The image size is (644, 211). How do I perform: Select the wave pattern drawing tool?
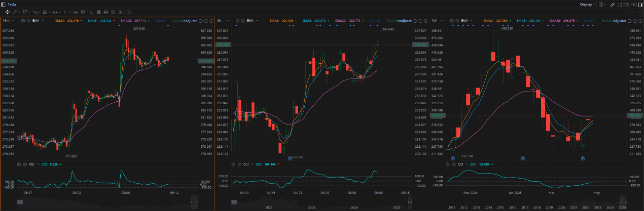pyautogui.click(x=35, y=12)
